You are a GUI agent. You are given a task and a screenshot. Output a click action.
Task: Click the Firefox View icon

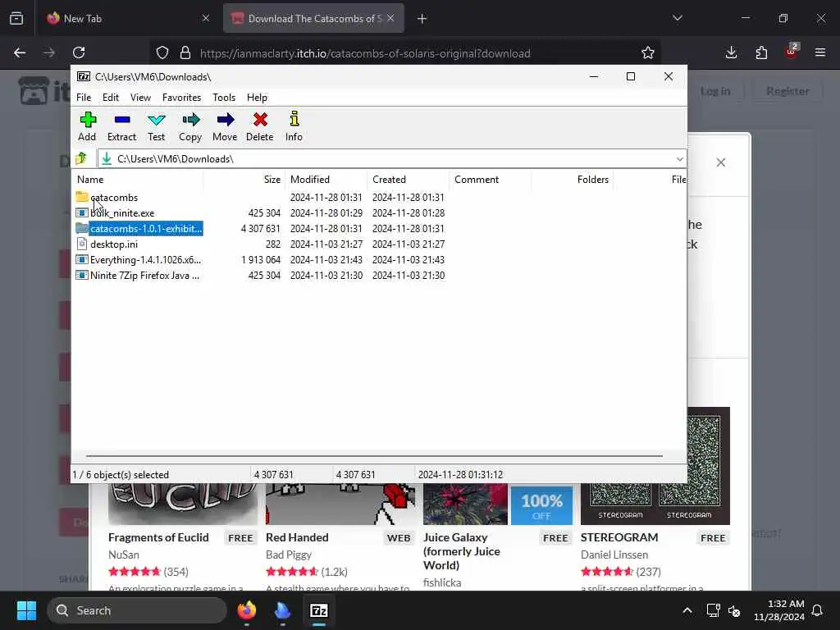point(16,19)
